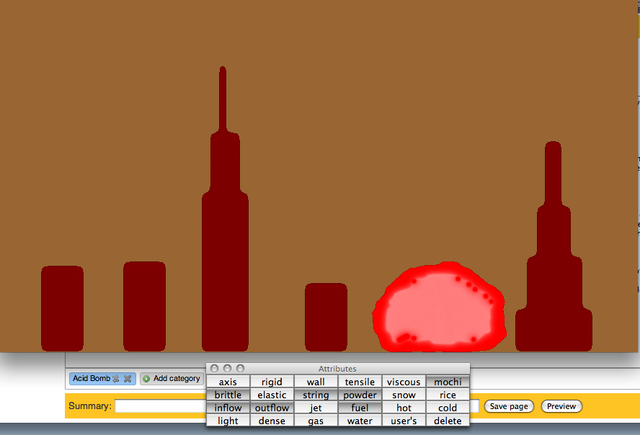Image resolution: width=640 pixels, height=435 pixels.
Task: Disable the brittle attribute
Action: pyautogui.click(x=228, y=395)
